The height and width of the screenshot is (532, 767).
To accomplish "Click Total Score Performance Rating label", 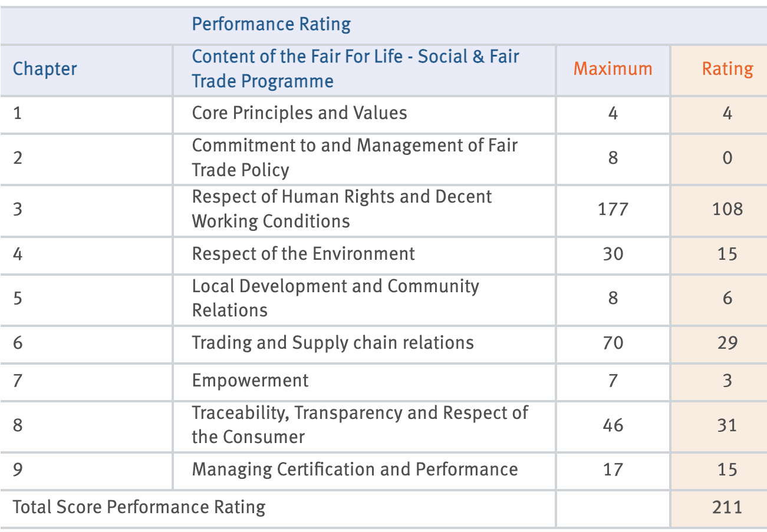I will point(139,507).
